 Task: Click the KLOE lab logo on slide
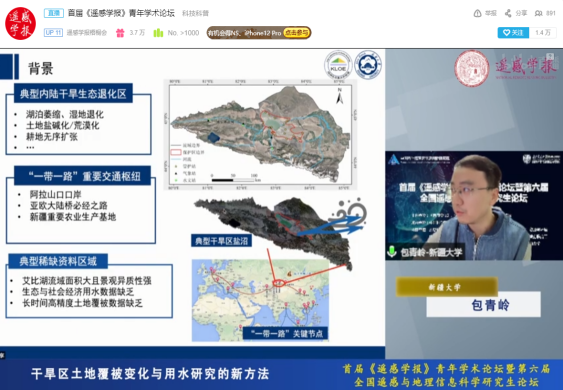[338, 65]
